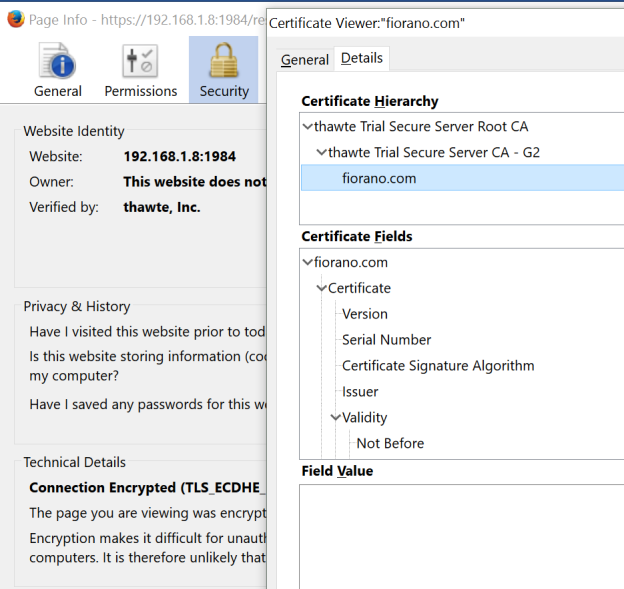Select the Not Before field
Viewport: 624px width, 589px height.
click(x=390, y=443)
